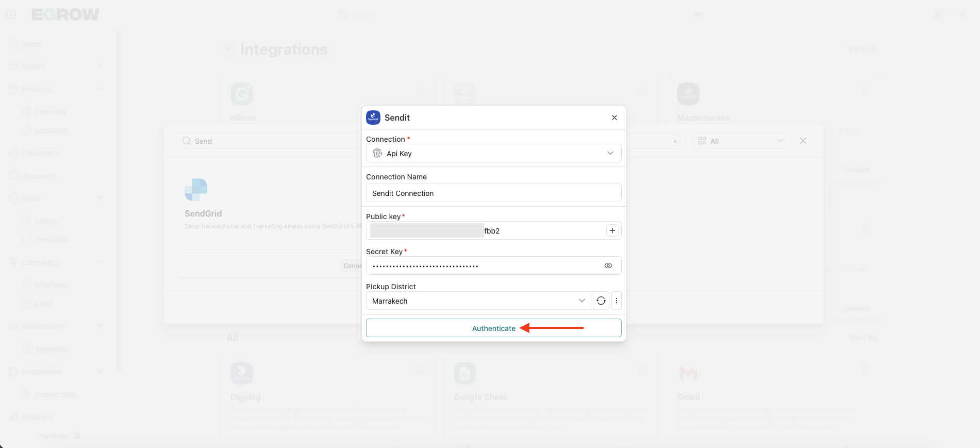Viewport: 980px width, 448px height.
Task: Open Whatsapp under Campaigns
Action: coord(52,285)
